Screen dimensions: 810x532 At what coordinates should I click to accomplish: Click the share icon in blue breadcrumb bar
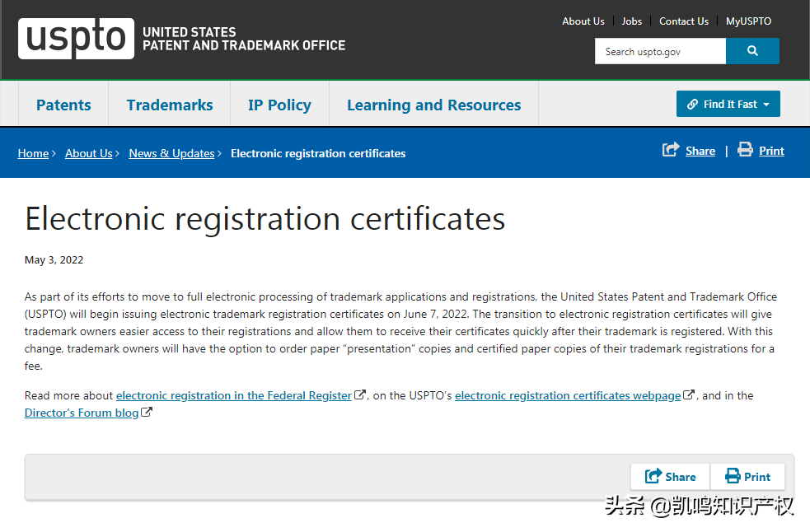point(671,150)
